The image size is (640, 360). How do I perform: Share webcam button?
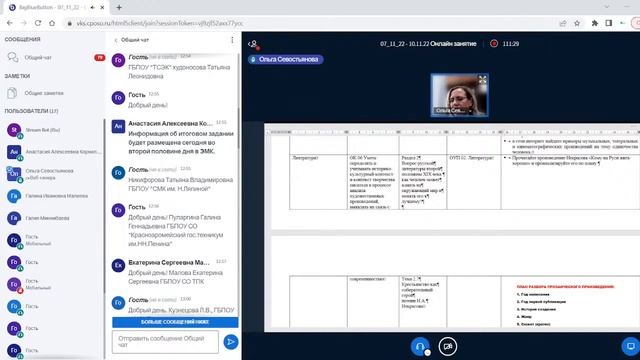pos(447,346)
